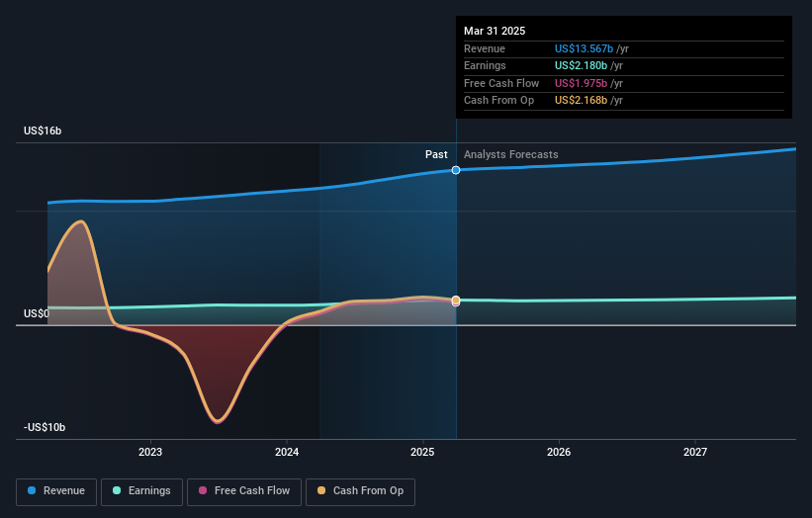Click the US$16b y-axis label

click(43, 130)
